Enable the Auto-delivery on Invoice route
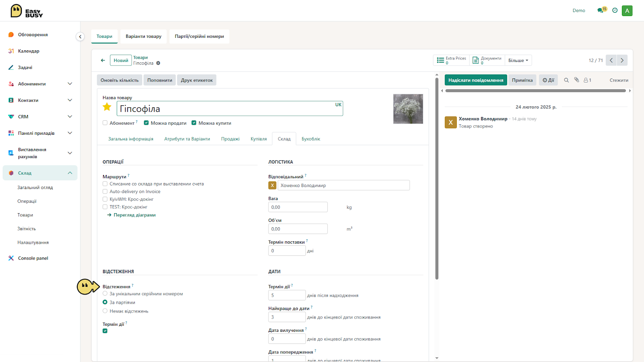The image size is (644, 362). (105, 191)
